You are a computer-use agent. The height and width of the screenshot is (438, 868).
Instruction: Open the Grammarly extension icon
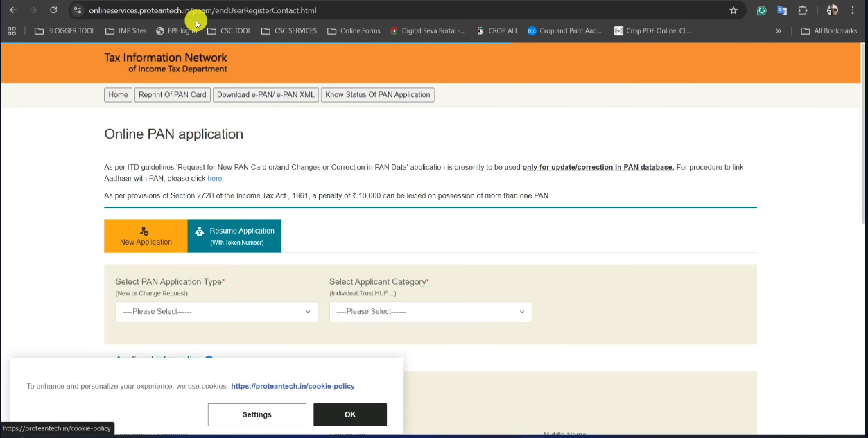761,10
